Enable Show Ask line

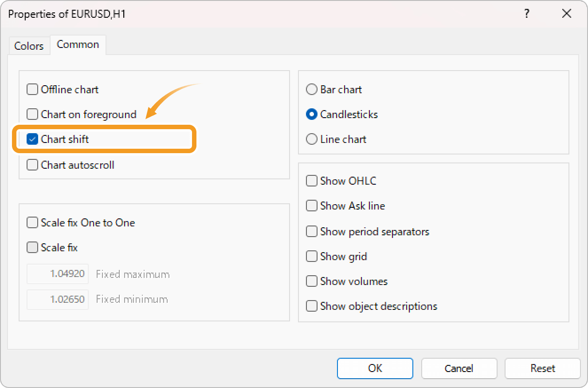tap(312, 206)
